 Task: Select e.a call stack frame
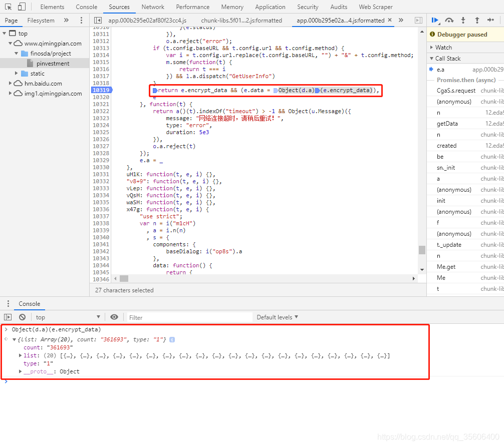tap(465, 70)
